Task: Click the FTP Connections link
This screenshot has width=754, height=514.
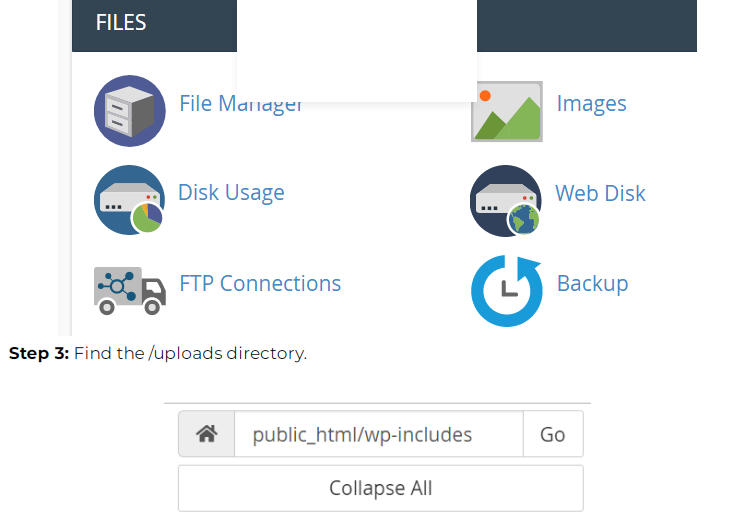Action: click(x=260, y=284)
